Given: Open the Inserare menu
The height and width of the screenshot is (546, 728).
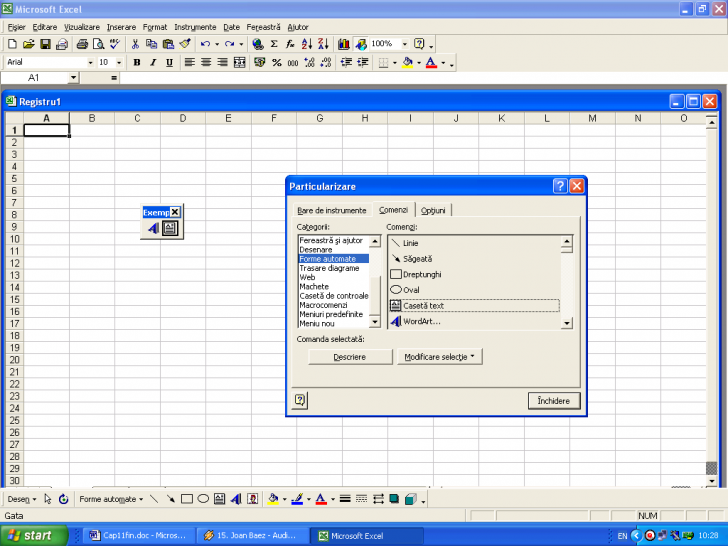Looking at the screenshot, I should (121, 26).
